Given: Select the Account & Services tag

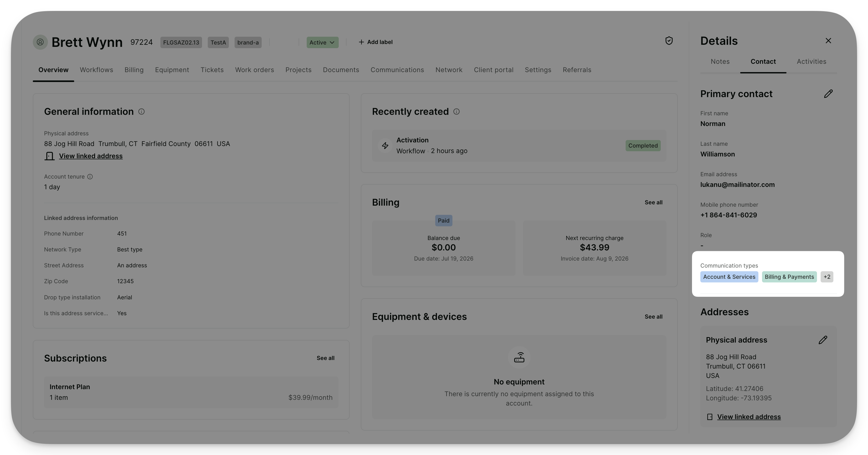Looking at the screenshot, I should pos(729,277).
